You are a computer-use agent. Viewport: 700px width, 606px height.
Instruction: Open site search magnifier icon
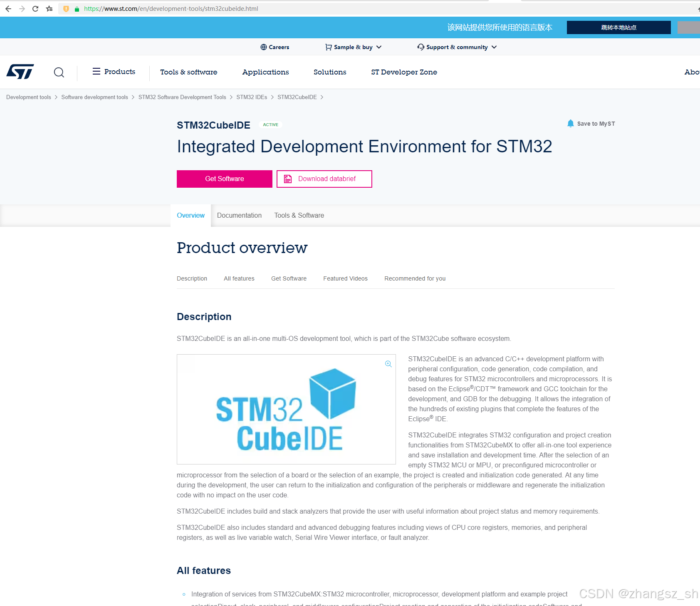coord(59,72)
